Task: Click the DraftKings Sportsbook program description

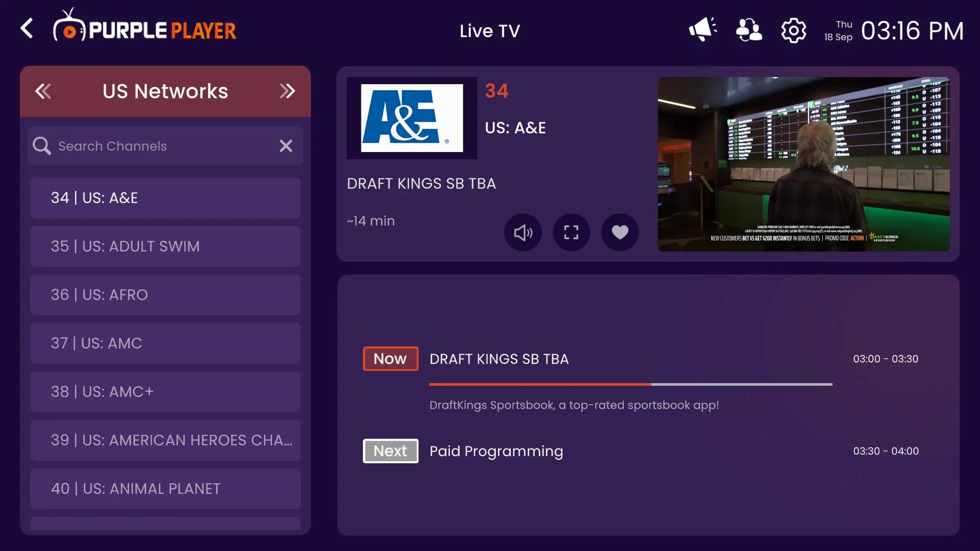Action: (x=574, y=405)
